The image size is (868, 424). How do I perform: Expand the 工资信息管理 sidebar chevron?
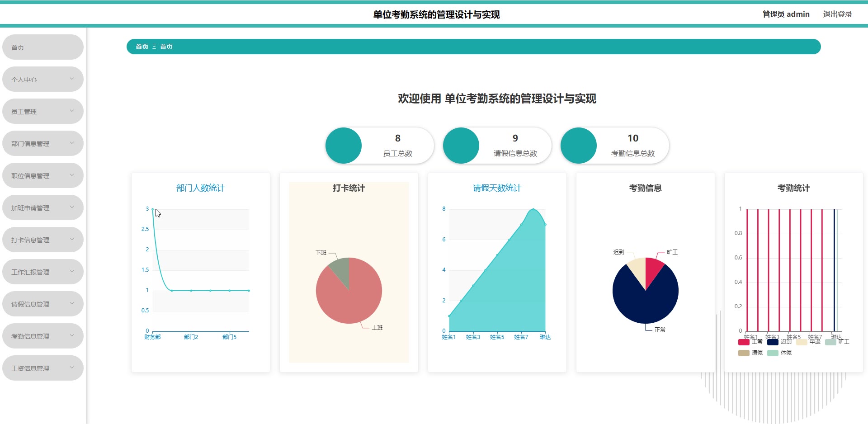click(72, 367)
